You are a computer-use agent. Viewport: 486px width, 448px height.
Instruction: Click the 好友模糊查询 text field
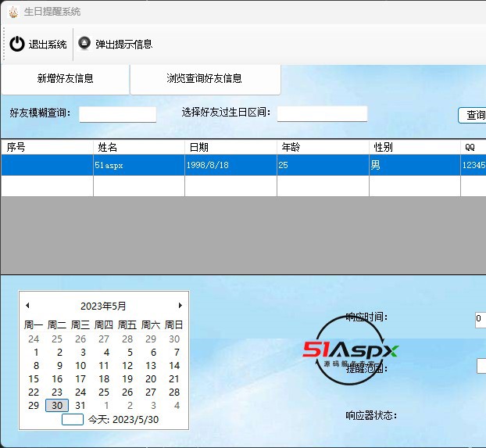click(118, 114)
